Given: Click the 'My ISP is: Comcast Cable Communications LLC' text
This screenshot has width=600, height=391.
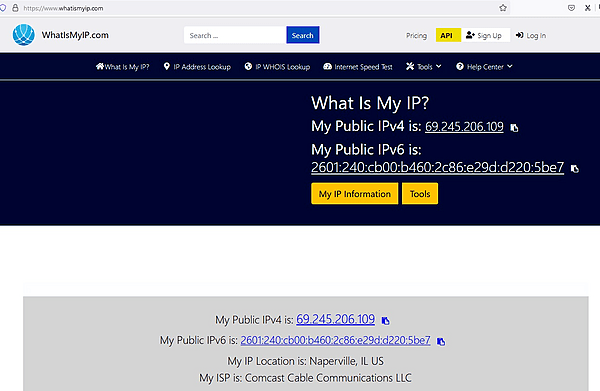Looking at the screenshot, I should point(305,378).
